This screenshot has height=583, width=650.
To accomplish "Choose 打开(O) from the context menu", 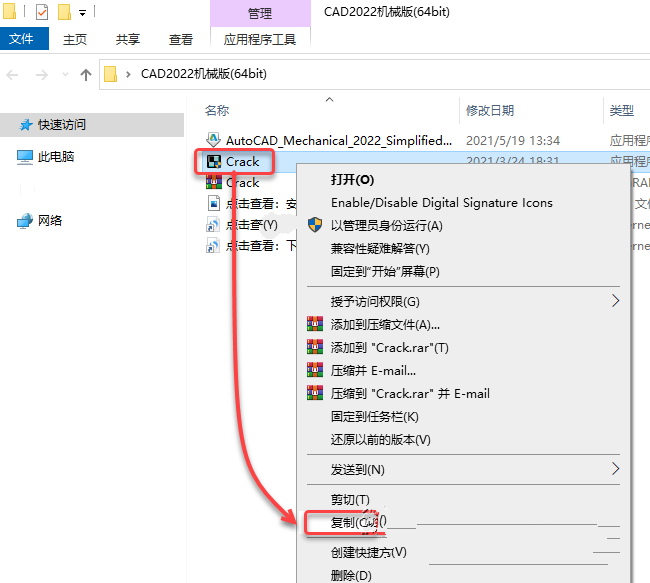I will (352, 180).
